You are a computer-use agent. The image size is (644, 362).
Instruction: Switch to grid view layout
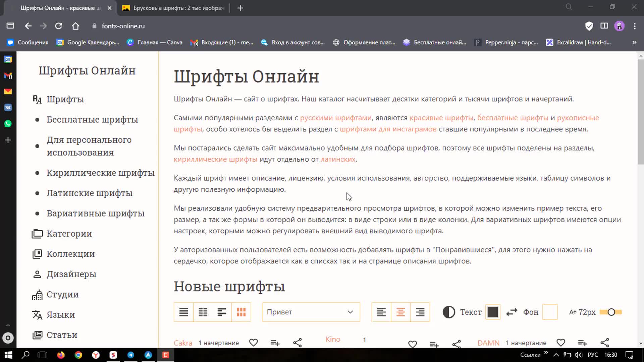tap(241, 312)
